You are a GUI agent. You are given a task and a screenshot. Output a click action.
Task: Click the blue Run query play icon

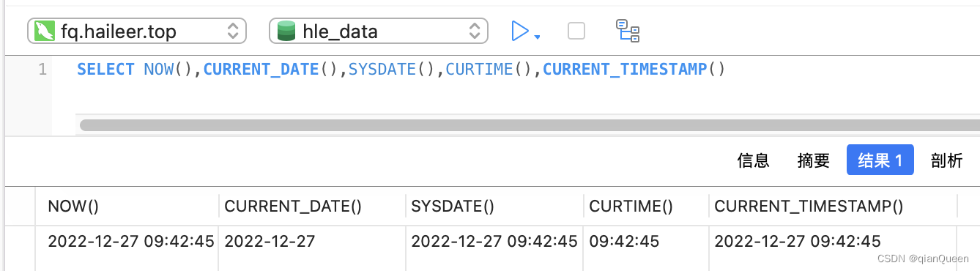[519, 31]
